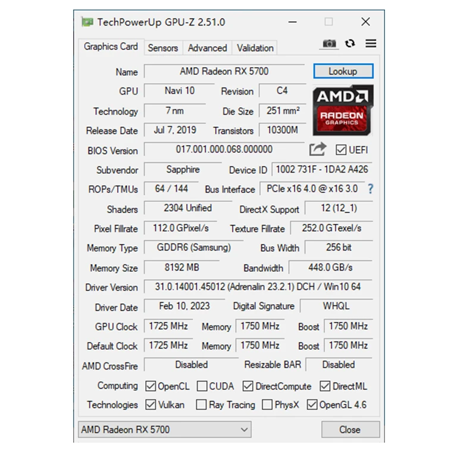The image size is (476, 476).
Task: Minimize the GPU-Z window
Action: point(293,22)
